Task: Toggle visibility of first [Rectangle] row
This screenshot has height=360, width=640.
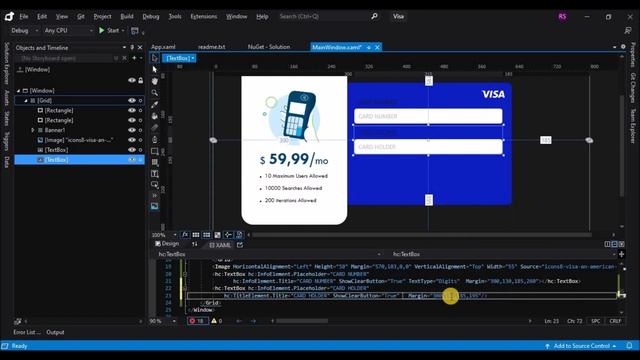Action: coord(131,110)
